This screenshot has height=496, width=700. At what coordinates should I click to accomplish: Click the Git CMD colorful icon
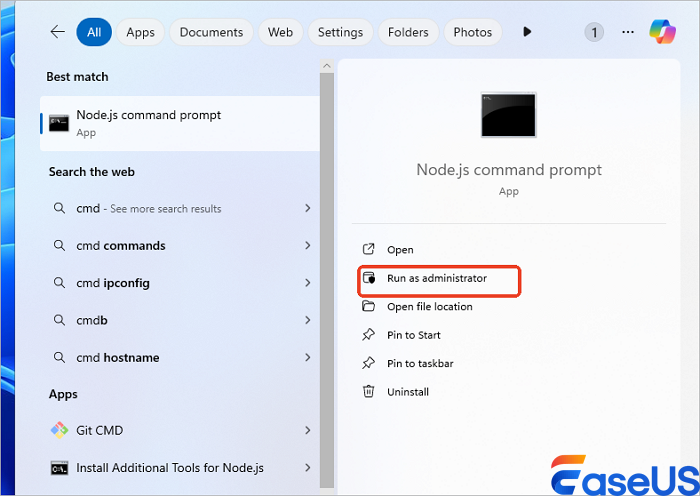59,430
